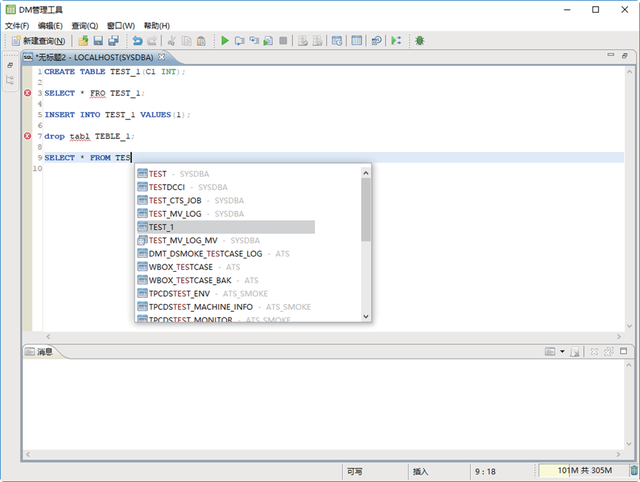Click error marker on line 3

tap(27, 93)
